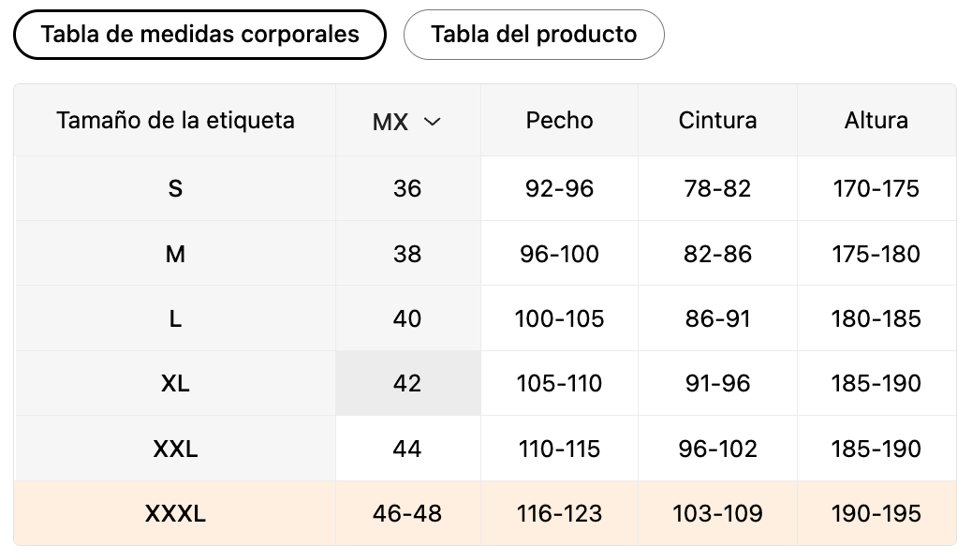Viewport: 972px width, 560px height.
Task: Click the 190-195 height cell
Action: pyautogui.click(x=876, y=513)
